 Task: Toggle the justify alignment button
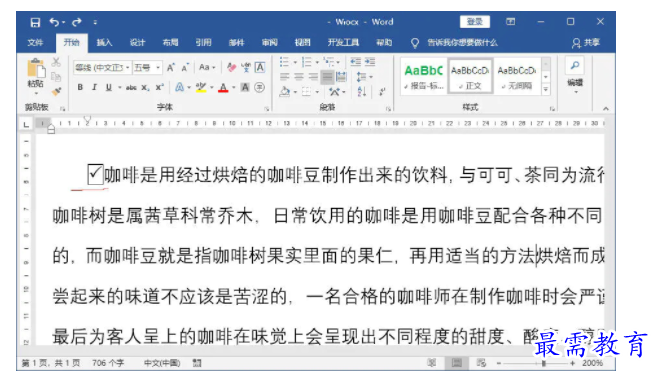point(327,77)
